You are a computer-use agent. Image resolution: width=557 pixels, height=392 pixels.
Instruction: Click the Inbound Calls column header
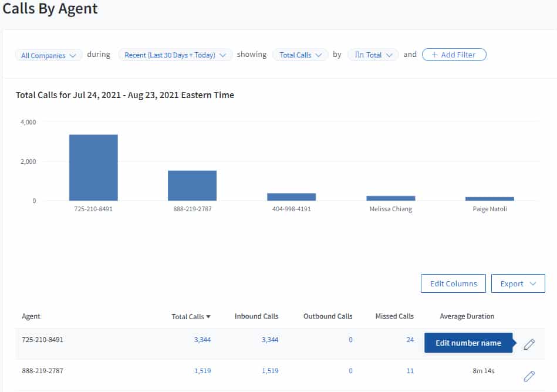pyautogui.click(x=256, y=316)
